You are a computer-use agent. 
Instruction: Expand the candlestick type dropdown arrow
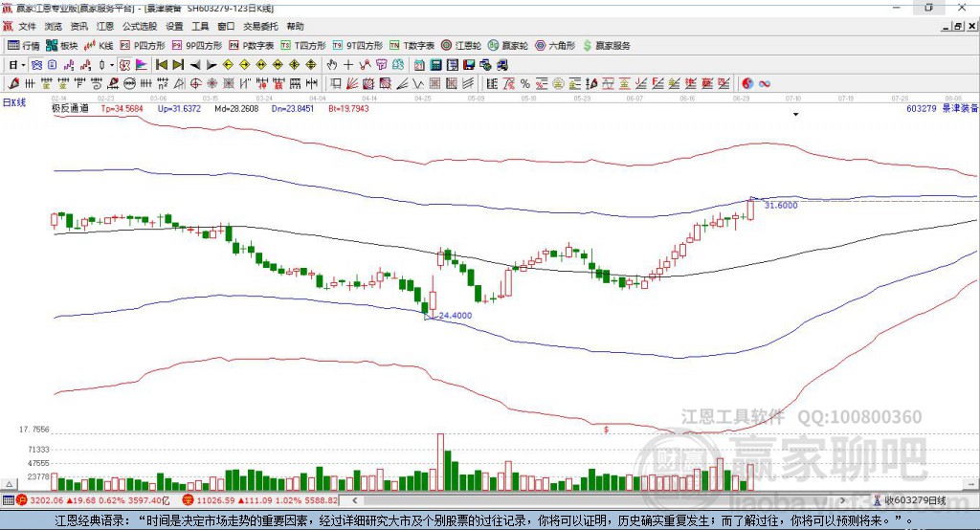pos(112,65)
